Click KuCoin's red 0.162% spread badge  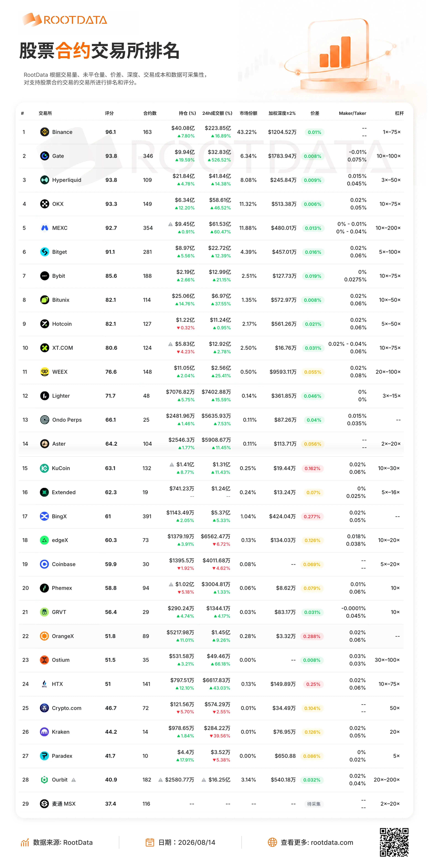[x=312, y=468]
